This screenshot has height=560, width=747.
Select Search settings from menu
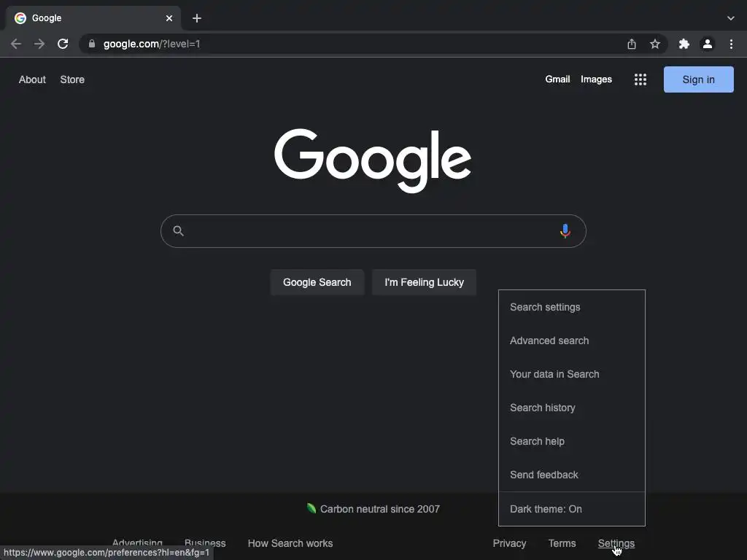[572, 307]
